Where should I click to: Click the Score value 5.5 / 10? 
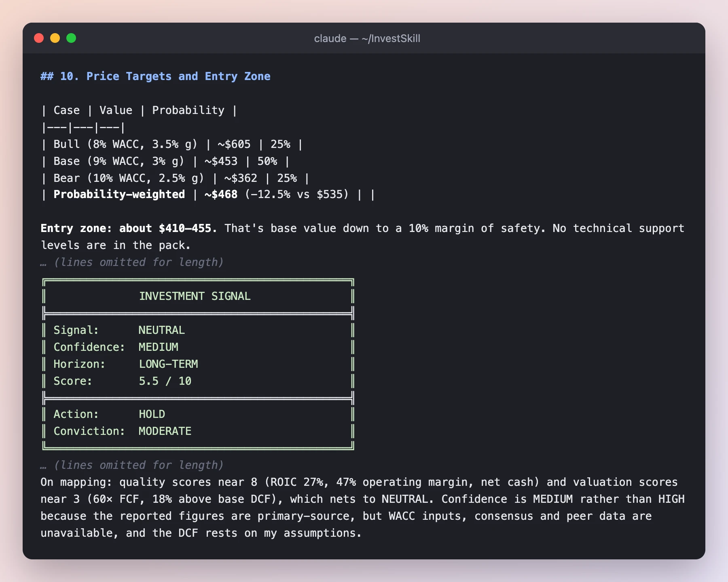[x=165, y=381]
